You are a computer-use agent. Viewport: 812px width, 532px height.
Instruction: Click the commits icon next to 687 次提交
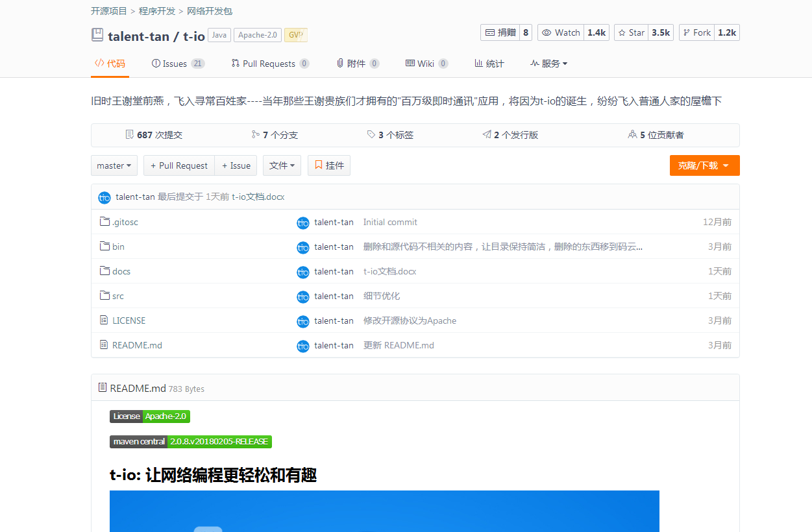pyautogui.click(x=129, y=135)
